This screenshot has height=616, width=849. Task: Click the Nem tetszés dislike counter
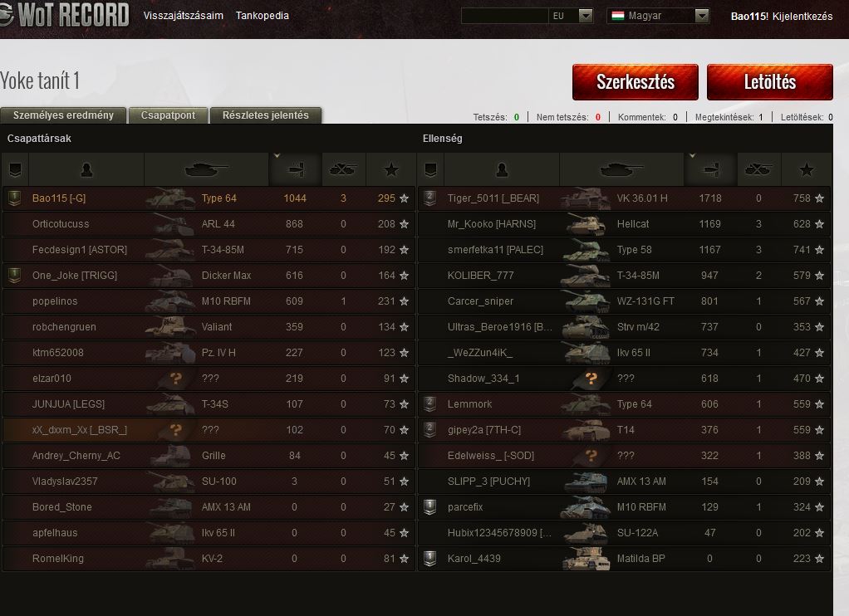(568, 117)
